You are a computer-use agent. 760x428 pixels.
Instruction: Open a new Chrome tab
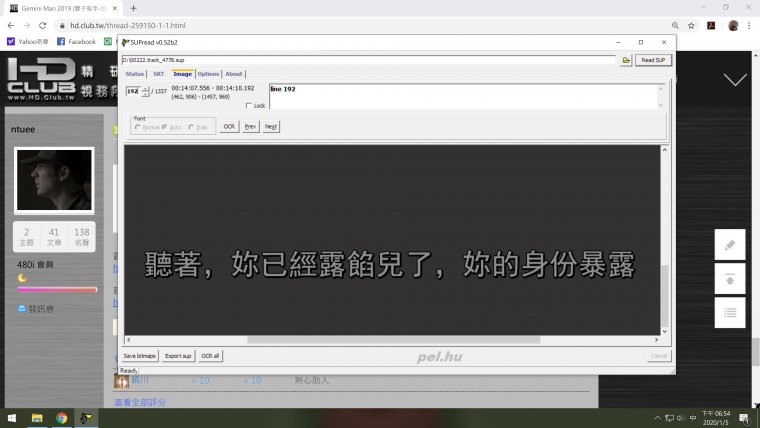[133, 8]
